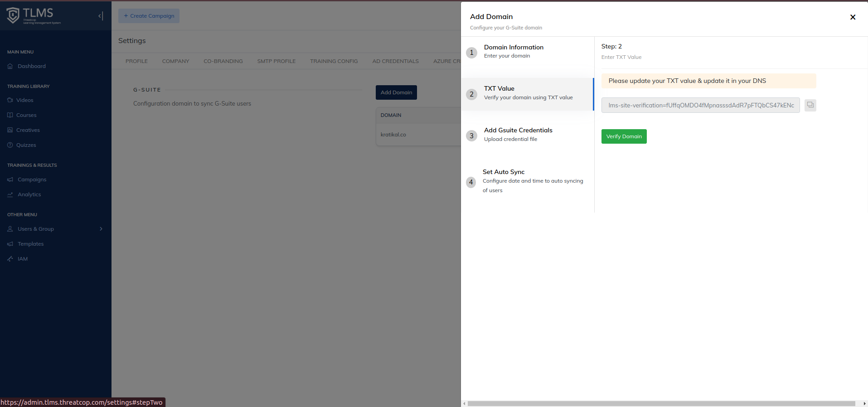Image resolution: width=868 pixels, height=407 pixels.
Task: Click the horizontal scrollbar of the panel
Action: coord(661,403)
